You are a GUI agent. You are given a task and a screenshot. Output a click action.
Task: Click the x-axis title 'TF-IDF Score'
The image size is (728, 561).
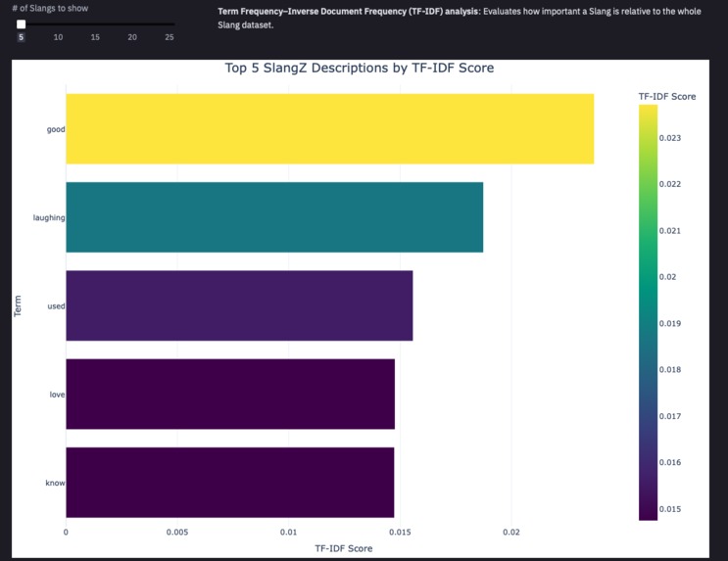coord(344,548)
